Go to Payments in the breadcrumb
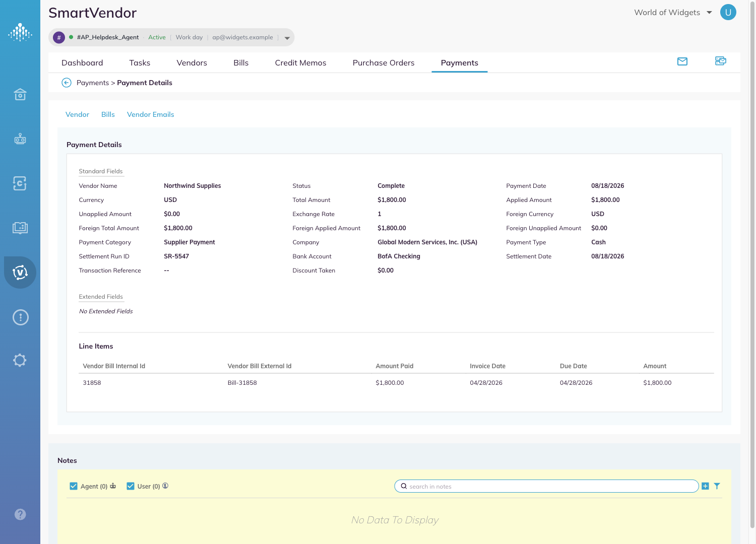The height and width of the screenshot is (544, 756). [x=93, y=83]
